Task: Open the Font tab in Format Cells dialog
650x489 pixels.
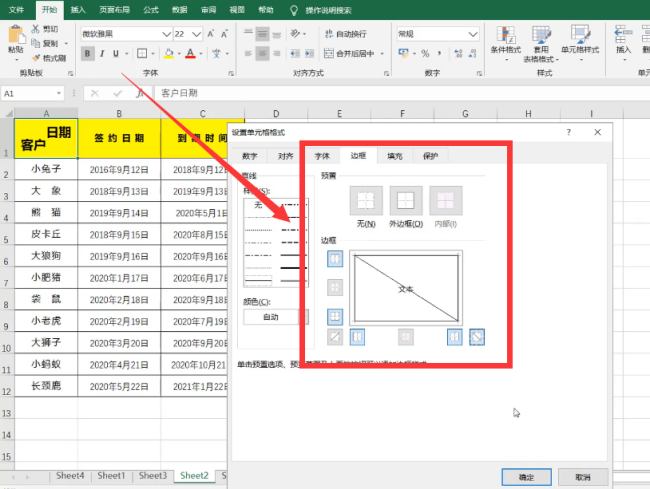Action: point(322,156)
